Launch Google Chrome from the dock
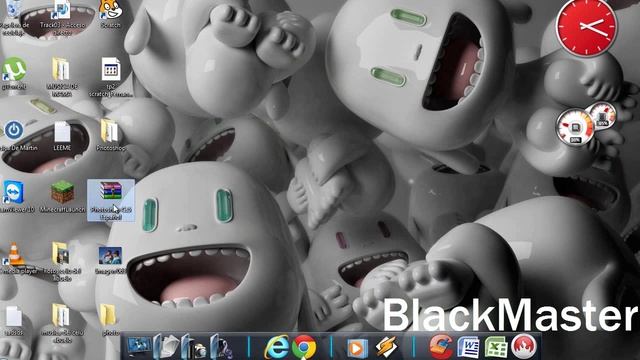This screenshot has width=640, height=360. (304, 347)
